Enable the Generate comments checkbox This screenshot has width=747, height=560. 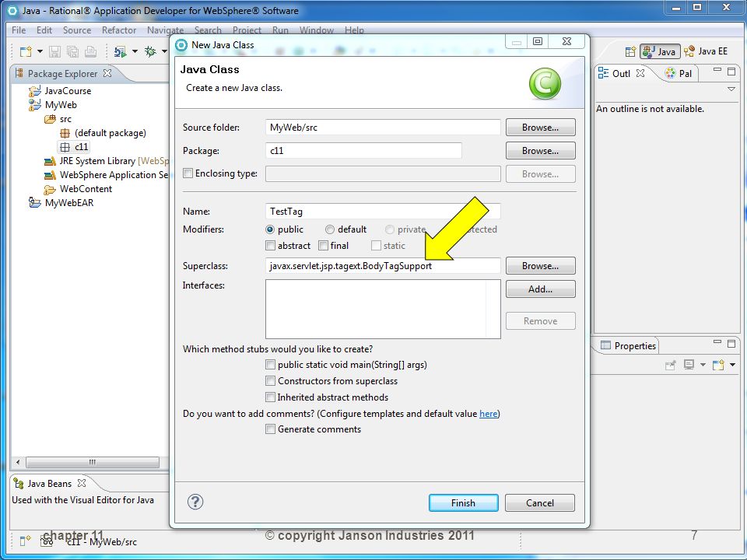[x=270, y=429]
